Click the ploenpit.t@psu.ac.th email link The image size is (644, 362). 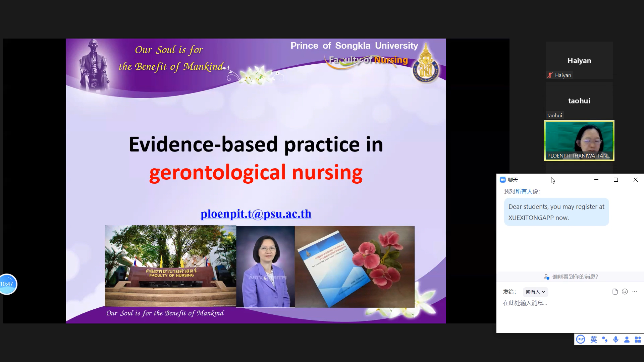pos(256,214)
